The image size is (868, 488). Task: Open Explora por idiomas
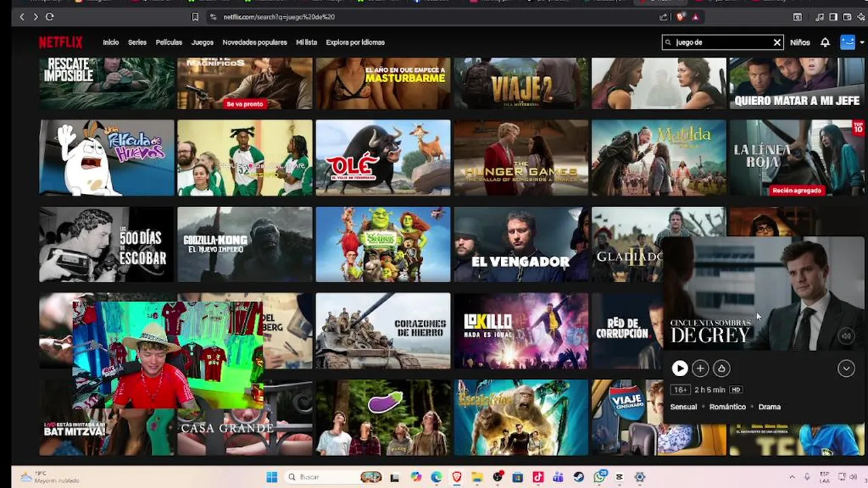pyautogui.click(x=355, y=42)
